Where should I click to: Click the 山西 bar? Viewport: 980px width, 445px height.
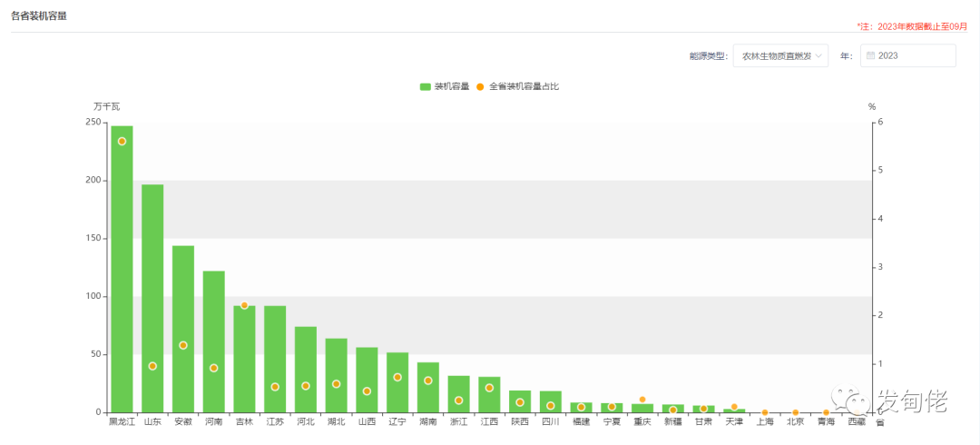367,380
